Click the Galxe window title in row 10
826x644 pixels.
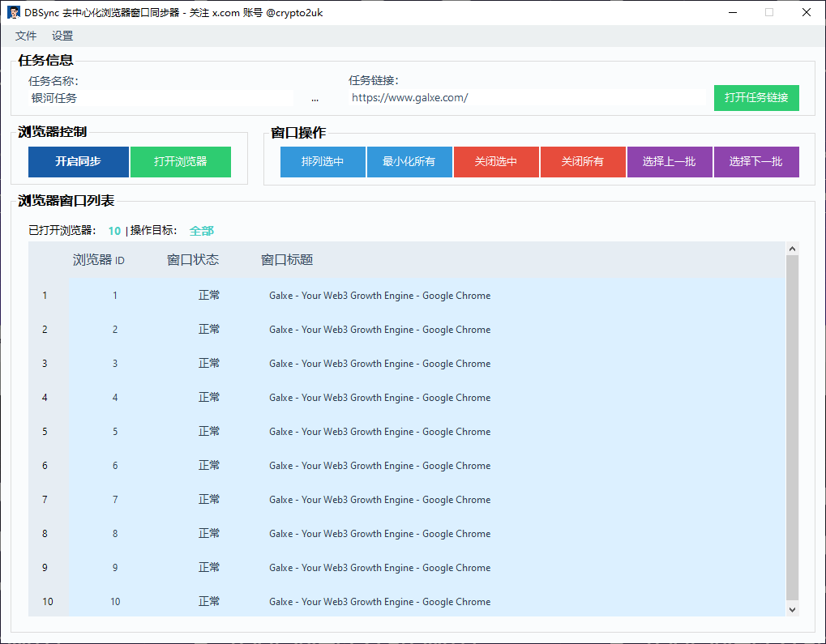coord(380,601)
